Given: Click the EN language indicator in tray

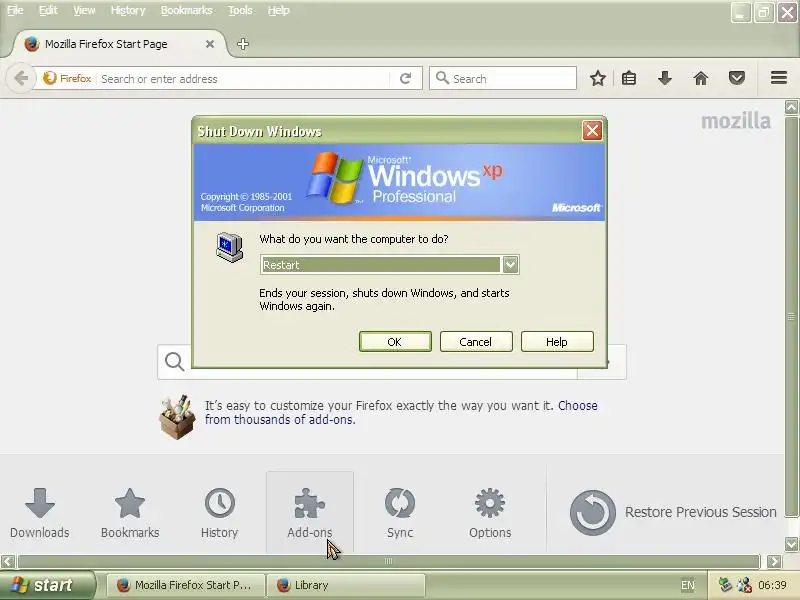Looking at the screenshot, I should coord(687,585).
